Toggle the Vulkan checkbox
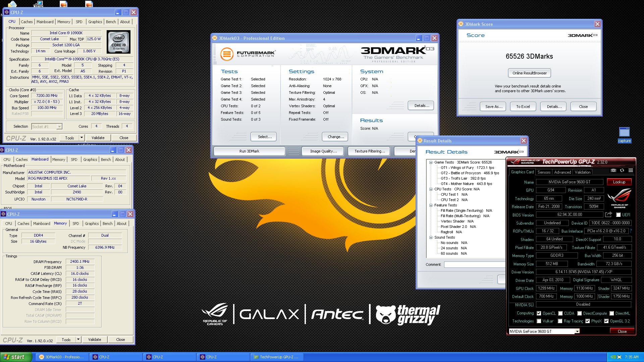644x362 pixels. pos(539,321)
